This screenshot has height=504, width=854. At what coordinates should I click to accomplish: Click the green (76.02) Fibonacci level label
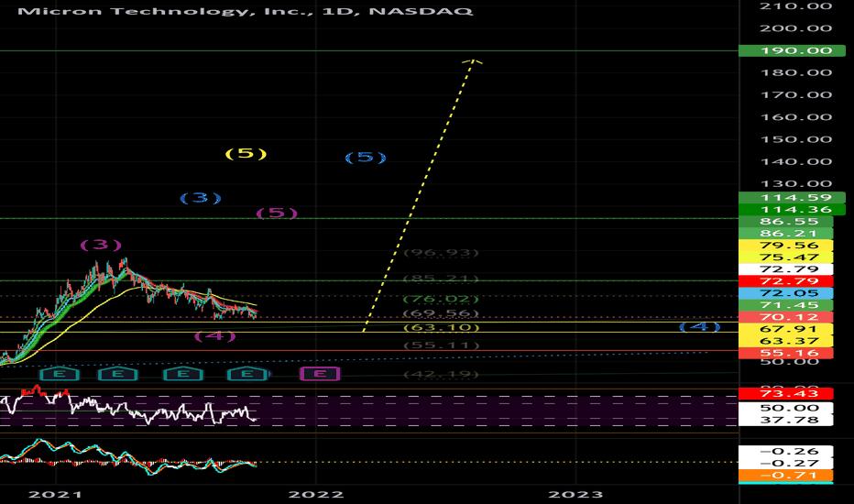[x=441, y=299]
